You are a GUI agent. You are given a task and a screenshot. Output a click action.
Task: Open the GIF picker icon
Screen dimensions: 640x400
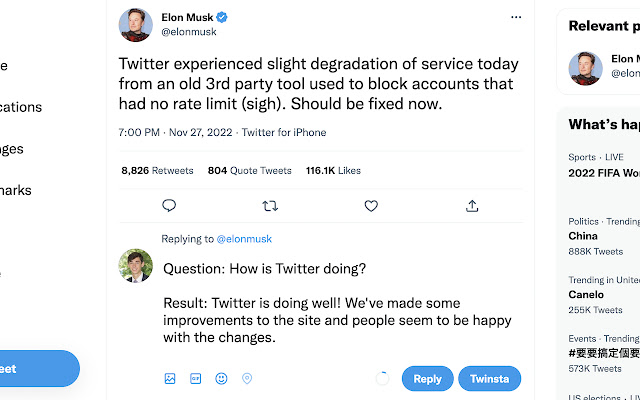point(196,379)
